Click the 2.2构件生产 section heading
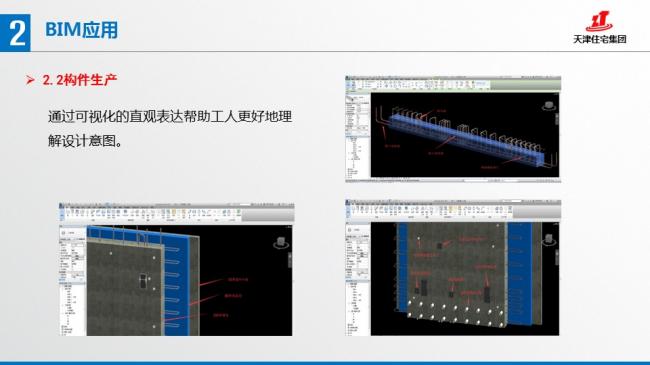This screenshot has height=365, width=650. click(80, 80)
